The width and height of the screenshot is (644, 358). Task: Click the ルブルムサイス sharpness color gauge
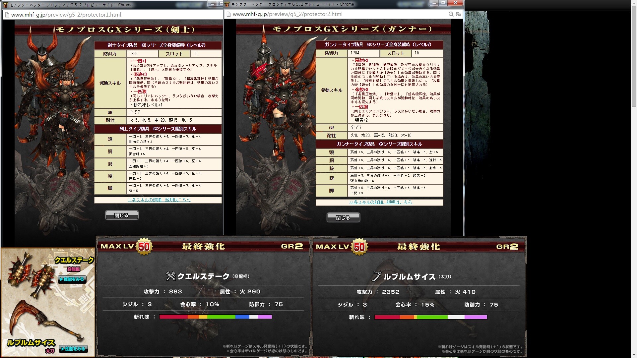[x=431, y=317]
